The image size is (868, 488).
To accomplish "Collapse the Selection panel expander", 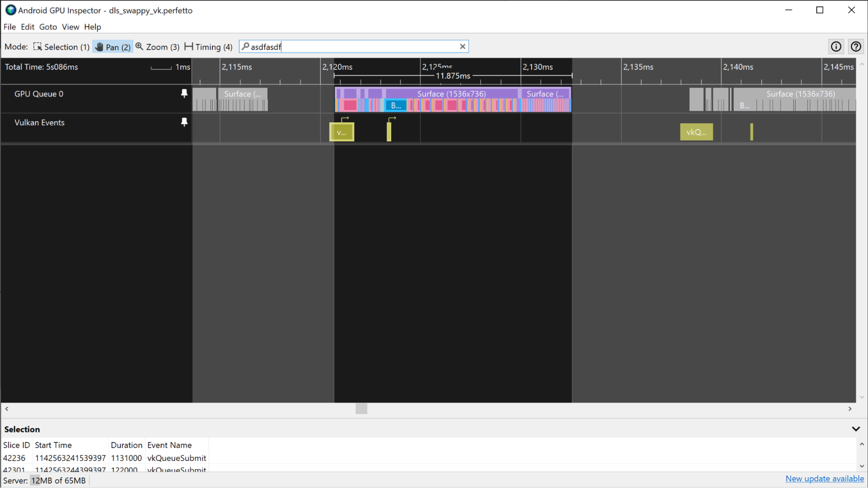I will coord(856,429).
